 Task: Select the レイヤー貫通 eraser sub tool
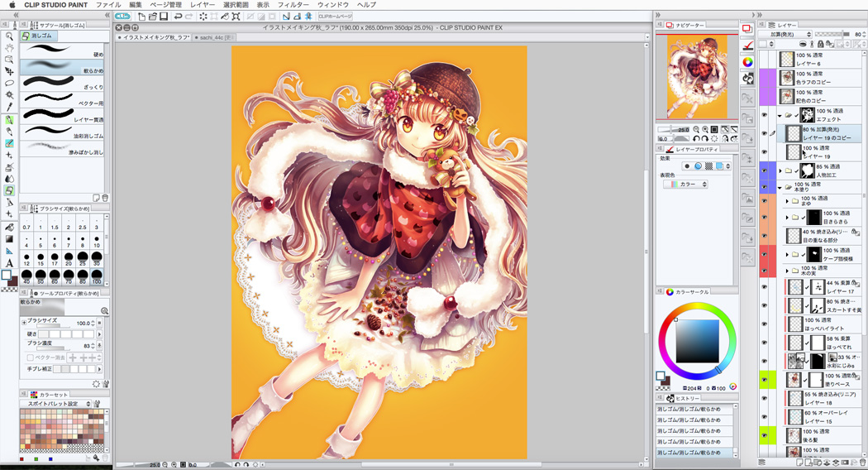(62, 115)
